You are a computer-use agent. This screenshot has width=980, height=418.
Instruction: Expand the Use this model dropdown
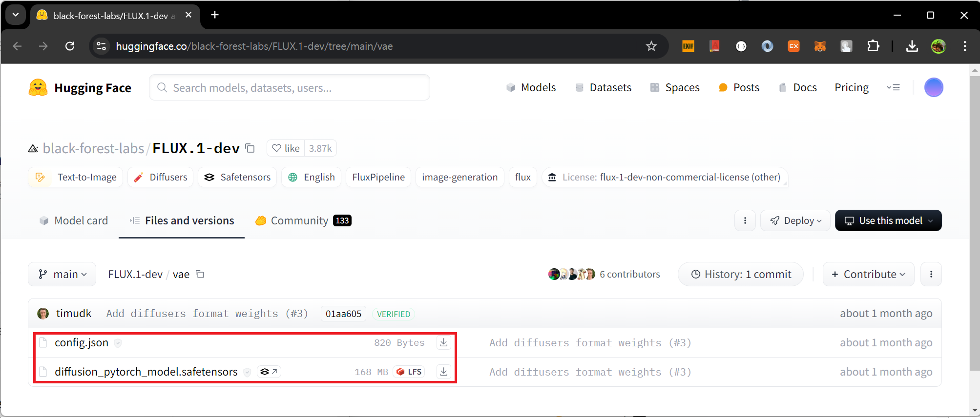(x=888, y=220)
